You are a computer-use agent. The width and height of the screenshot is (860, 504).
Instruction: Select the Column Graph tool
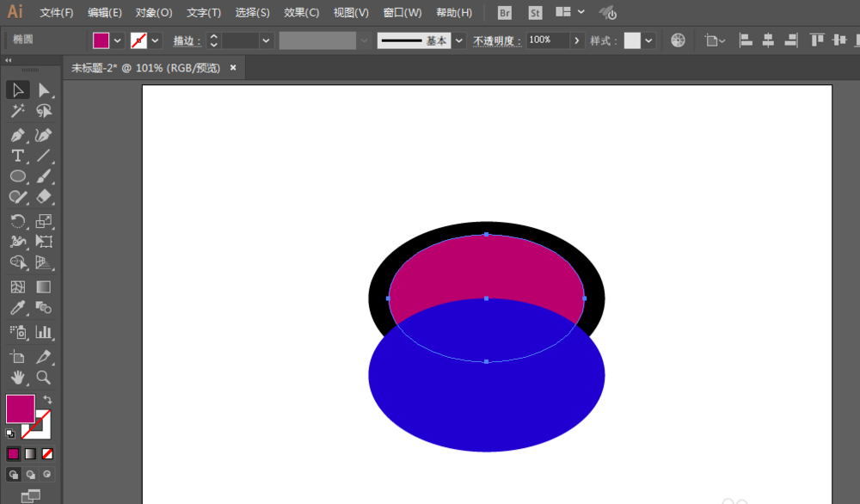pyautogui.click(x=43, y=332)
